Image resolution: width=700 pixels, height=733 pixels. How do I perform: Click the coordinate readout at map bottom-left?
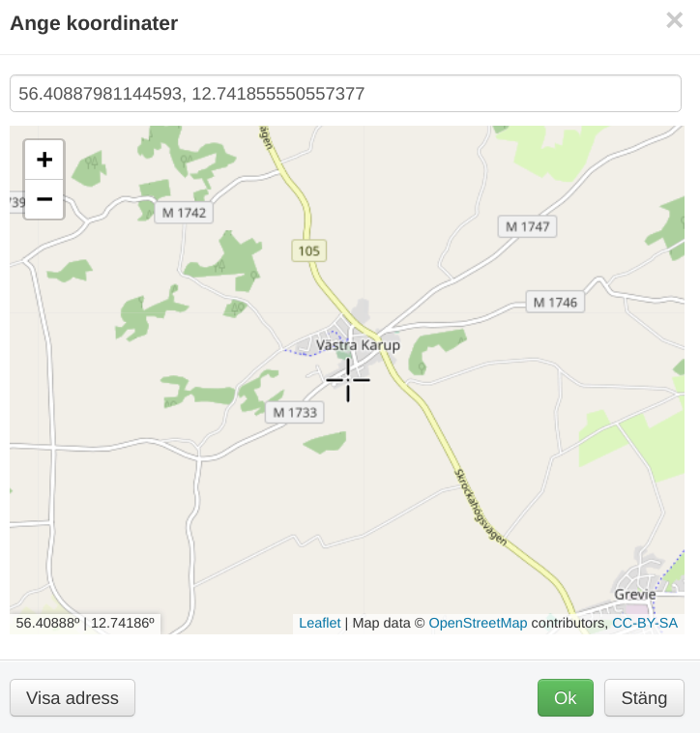coord(85,624)
